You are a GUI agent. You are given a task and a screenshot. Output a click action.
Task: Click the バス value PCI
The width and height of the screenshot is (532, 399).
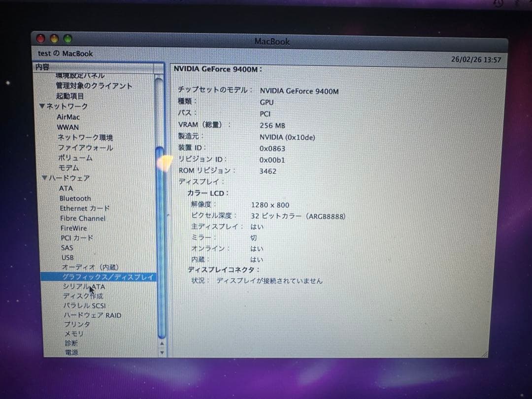tap(265, 114)
